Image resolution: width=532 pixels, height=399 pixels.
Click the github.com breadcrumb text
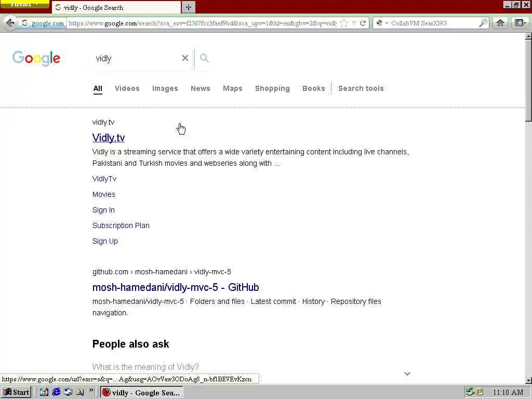tap(162, 272)
